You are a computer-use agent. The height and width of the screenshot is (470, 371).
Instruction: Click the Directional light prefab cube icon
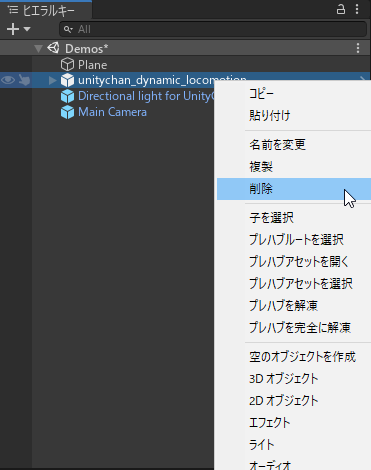[67, 96]
